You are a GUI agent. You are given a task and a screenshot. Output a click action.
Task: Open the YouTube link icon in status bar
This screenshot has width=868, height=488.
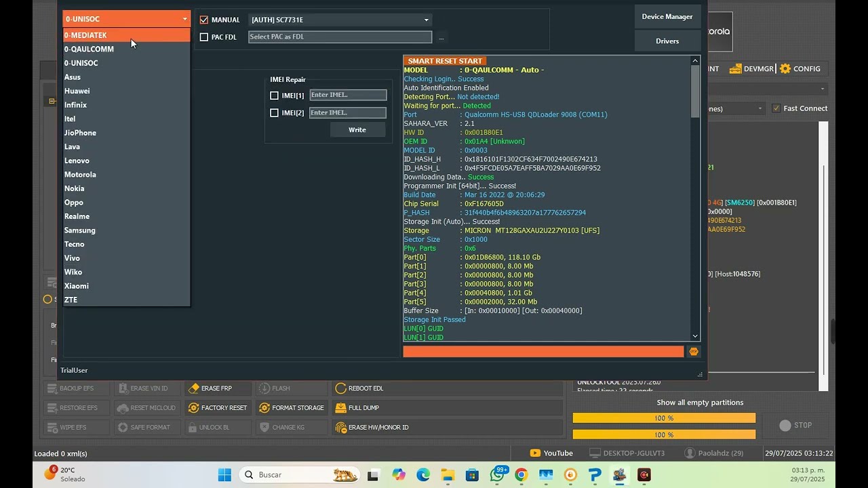(535, 453)
